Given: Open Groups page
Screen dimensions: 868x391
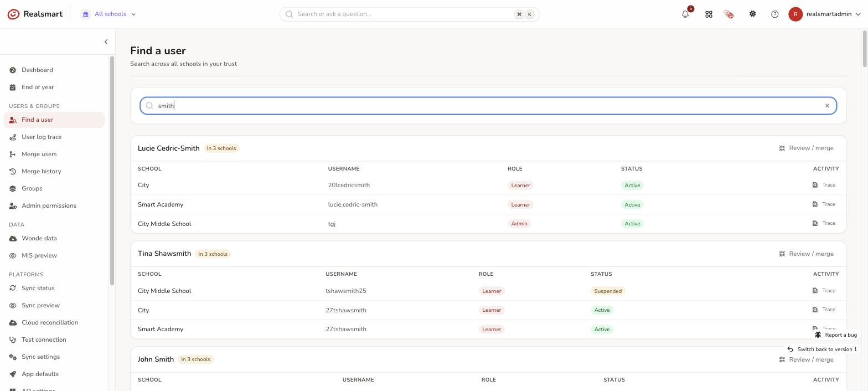Looking at the screenshot, I should tap(54, 188).
